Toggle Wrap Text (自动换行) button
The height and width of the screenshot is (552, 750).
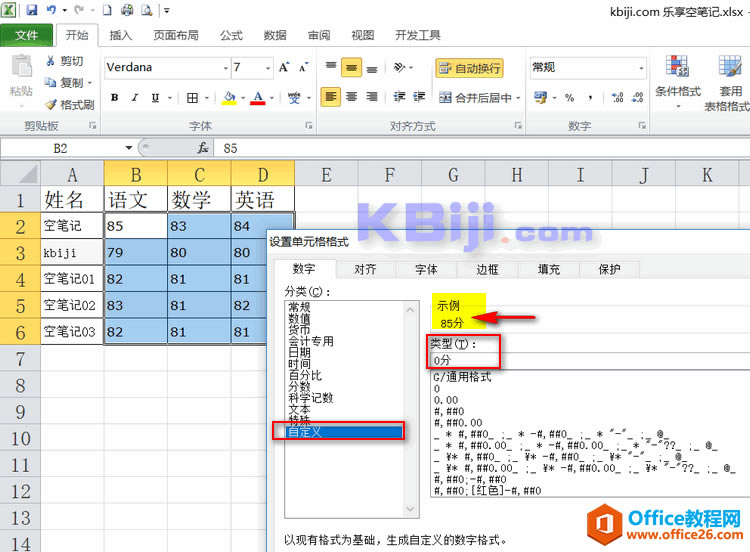tap(469, 68)
